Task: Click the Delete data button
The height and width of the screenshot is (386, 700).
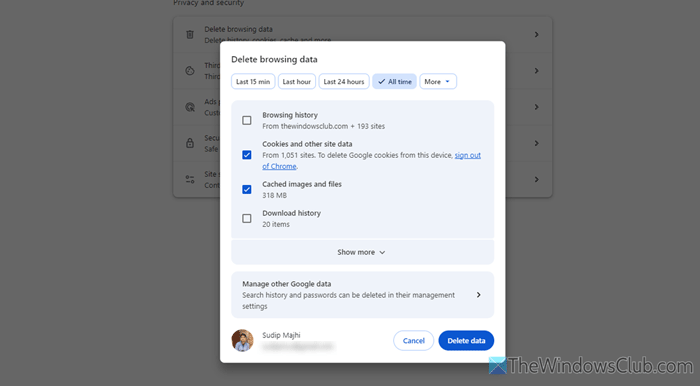Action: coord(466,340)
